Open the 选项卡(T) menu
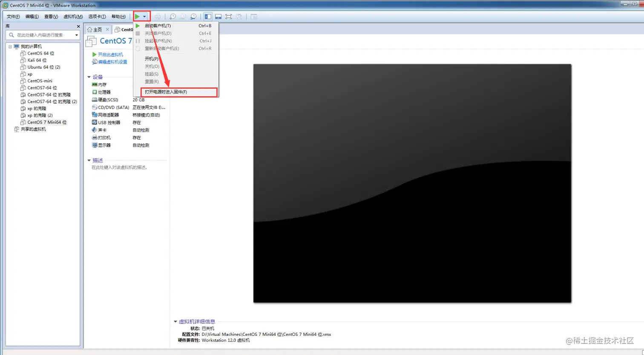 click(x=97, y=17)
